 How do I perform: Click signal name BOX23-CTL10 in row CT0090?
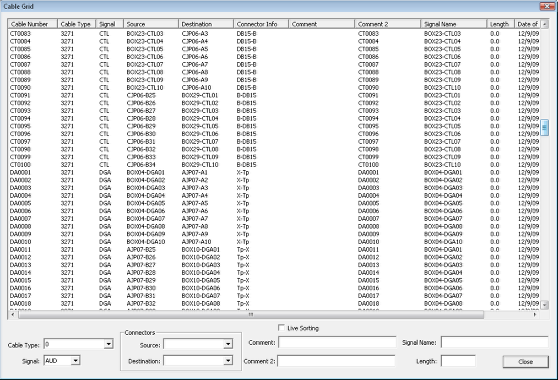coord(442,88)
